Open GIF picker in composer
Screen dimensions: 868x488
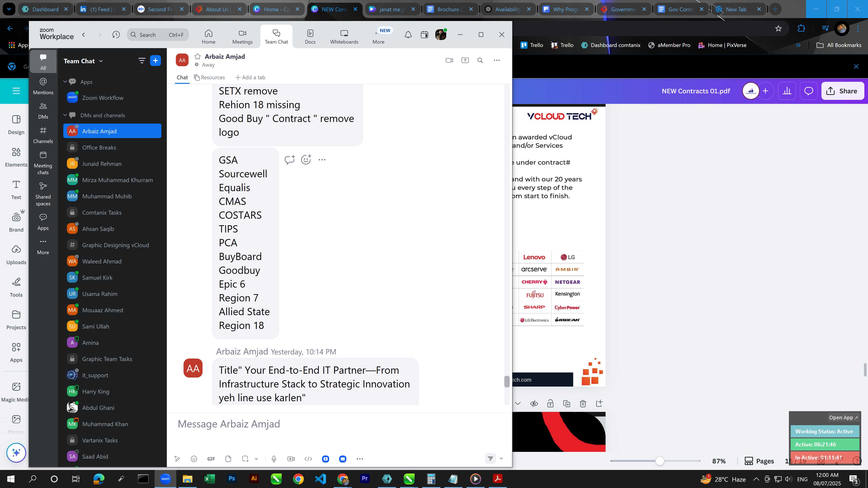tap(211, 459)
